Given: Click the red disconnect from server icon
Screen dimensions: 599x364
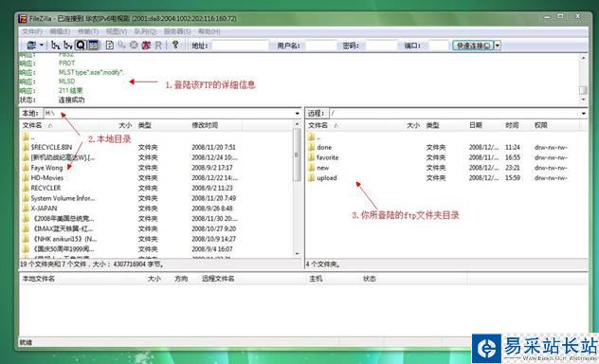Looking at the screenshot, I should [x=146, y=45].
